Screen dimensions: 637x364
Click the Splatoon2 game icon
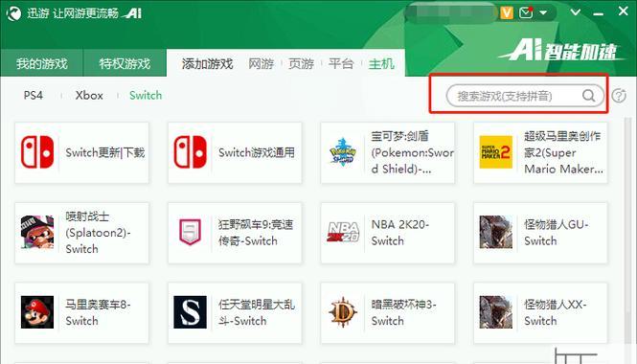point(37,232)
